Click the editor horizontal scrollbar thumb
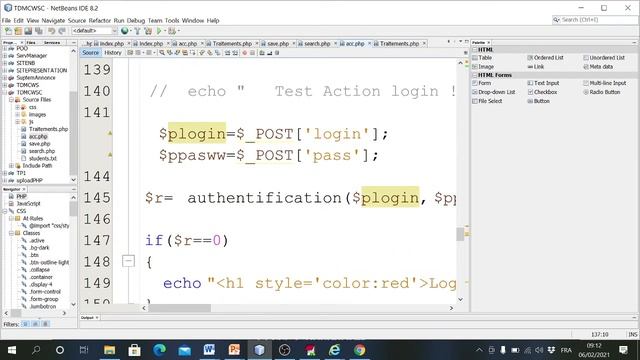Viewport: 640px width, 360px height. 180,308
